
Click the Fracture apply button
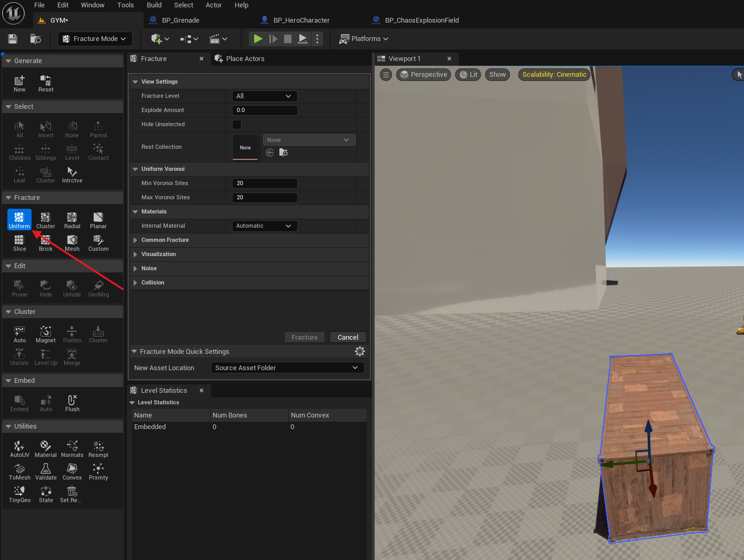click(x=305, y=338)
